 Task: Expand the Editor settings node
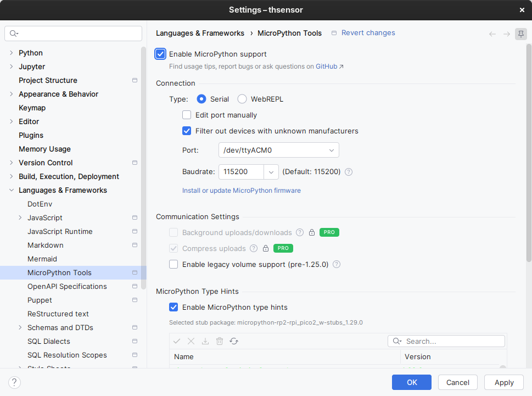[11, 121]
